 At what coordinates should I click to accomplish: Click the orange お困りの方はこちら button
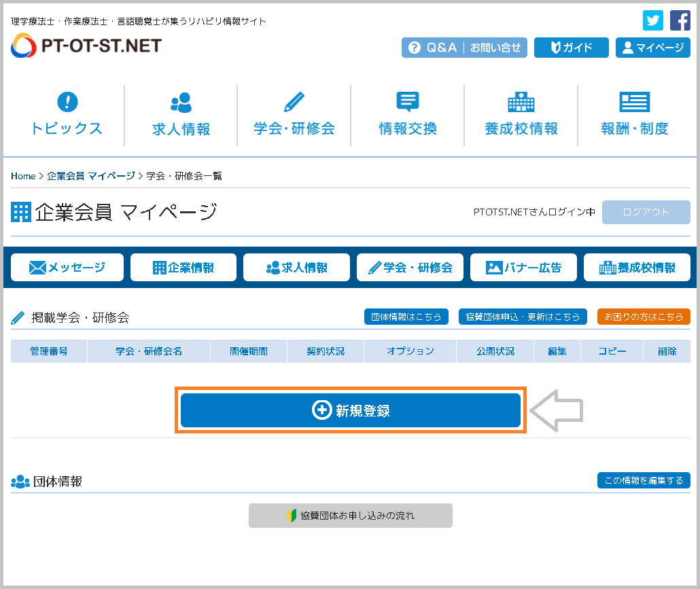click(x=644, y=317)
